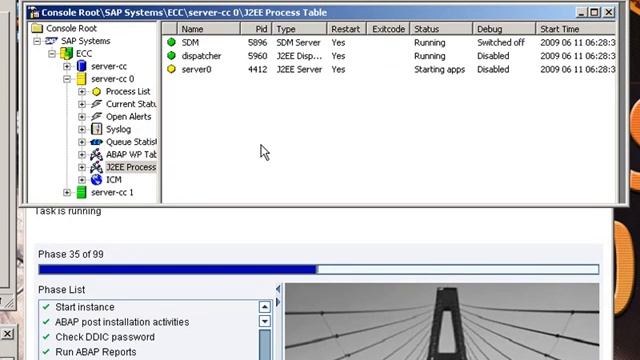The height and width of the screenshot is (360, 640).
Task: Click the 'Starting apps' status cell
Action: click(x=440, y=69)
